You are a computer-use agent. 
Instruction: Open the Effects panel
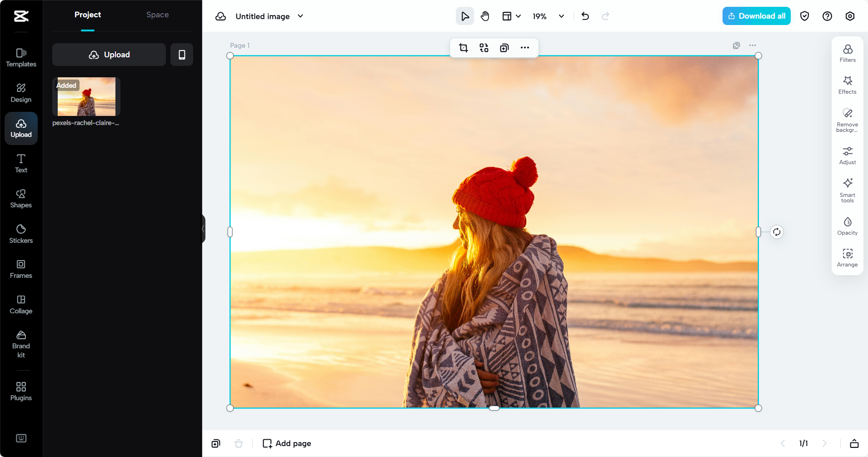tap(847, 85)
